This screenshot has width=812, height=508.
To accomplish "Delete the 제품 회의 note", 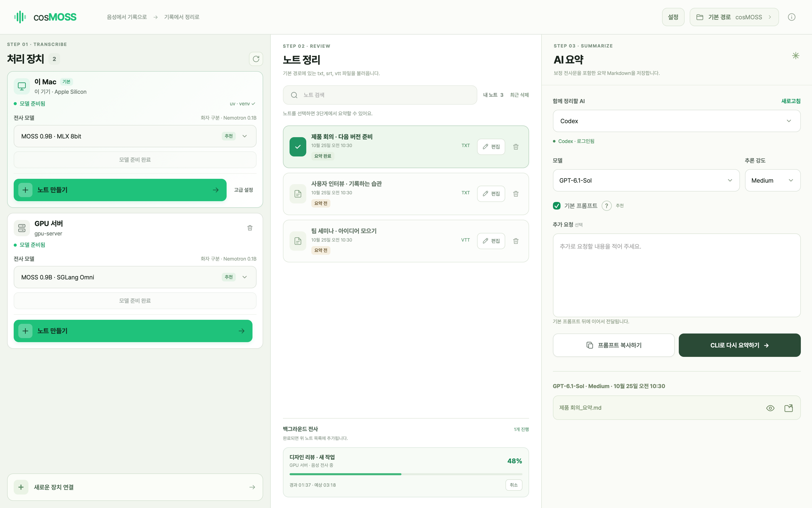I will 516,147.
